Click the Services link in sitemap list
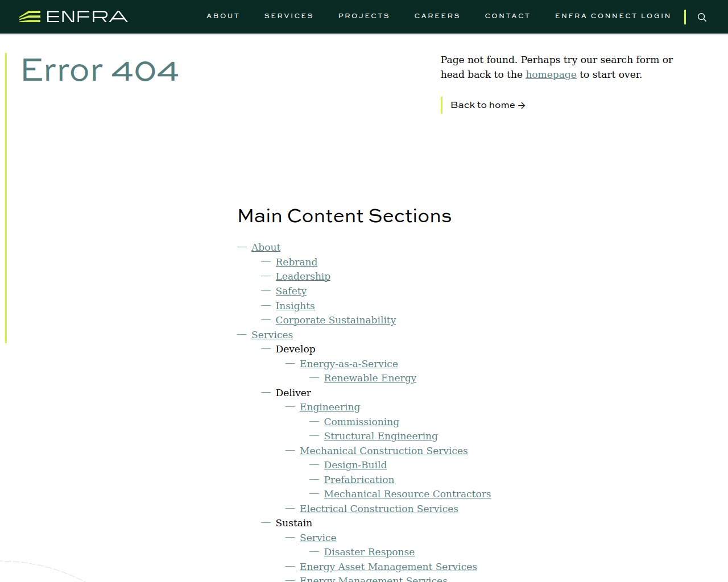This screenshot has height=582, width=728. pyautogui.click(x=272, y=335)
